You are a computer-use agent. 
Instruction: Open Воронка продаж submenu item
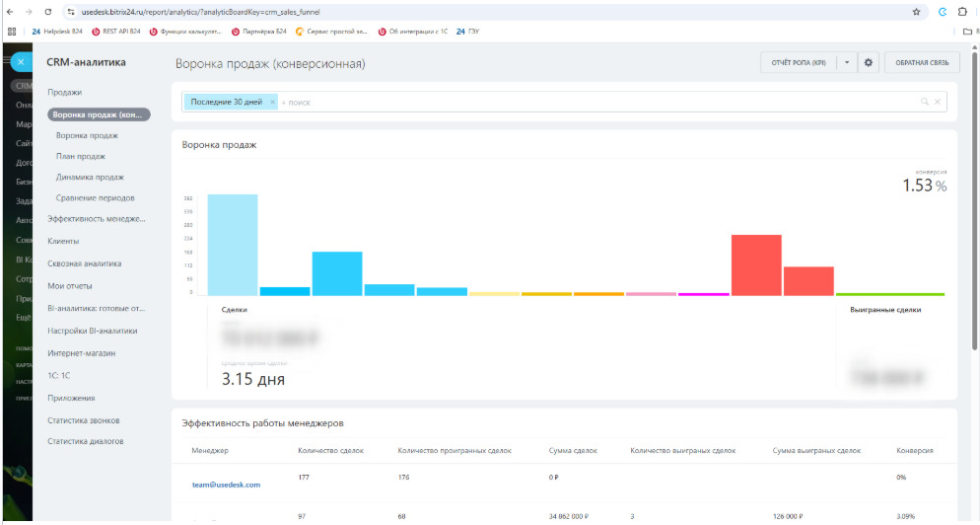click(x=87, y=135)
